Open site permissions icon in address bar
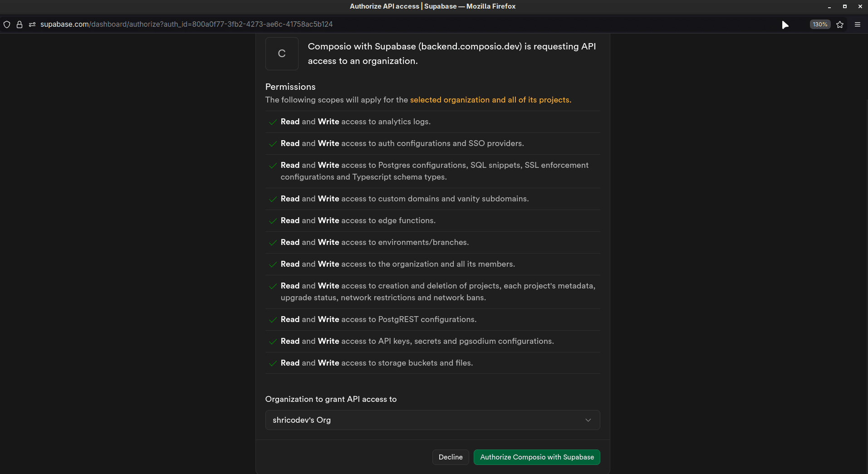This screenshot has height=474, width=868. pos(32,24)
